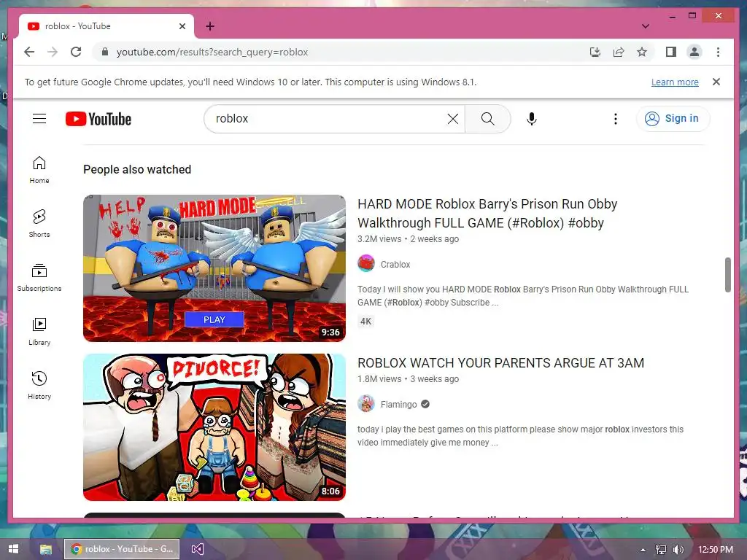Open YouTube hamburger guide menu
The width and height of the screenshot is (747, 560).
pos(39,119)
